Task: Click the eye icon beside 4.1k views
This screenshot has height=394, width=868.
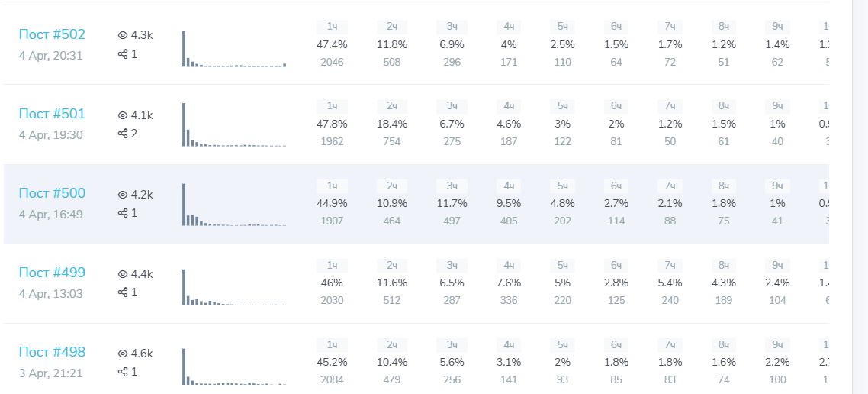Action: coord(123,115)
